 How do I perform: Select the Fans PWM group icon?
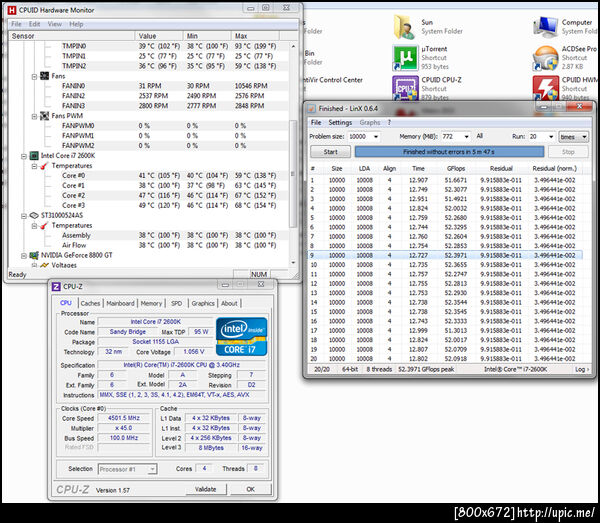pos(44,116)
